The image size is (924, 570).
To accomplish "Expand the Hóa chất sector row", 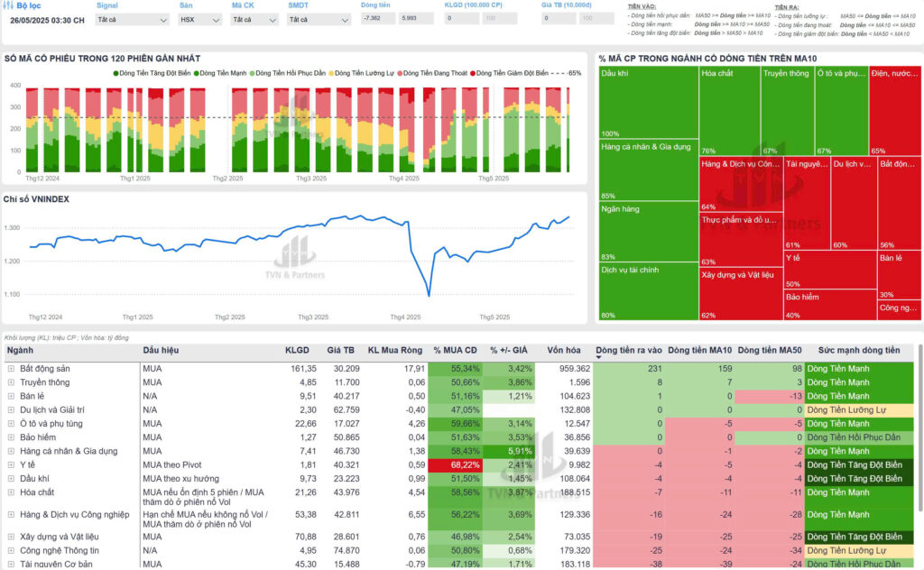I will [11, 492].
